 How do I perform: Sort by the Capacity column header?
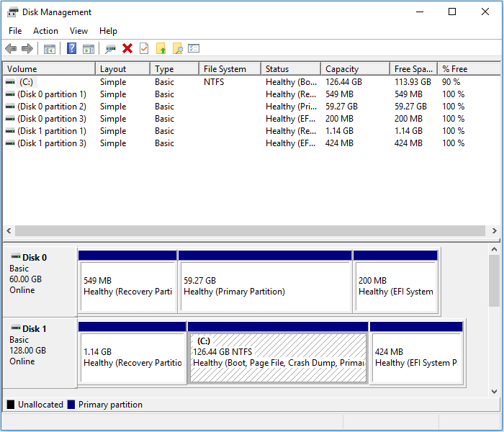click(355, 69)
